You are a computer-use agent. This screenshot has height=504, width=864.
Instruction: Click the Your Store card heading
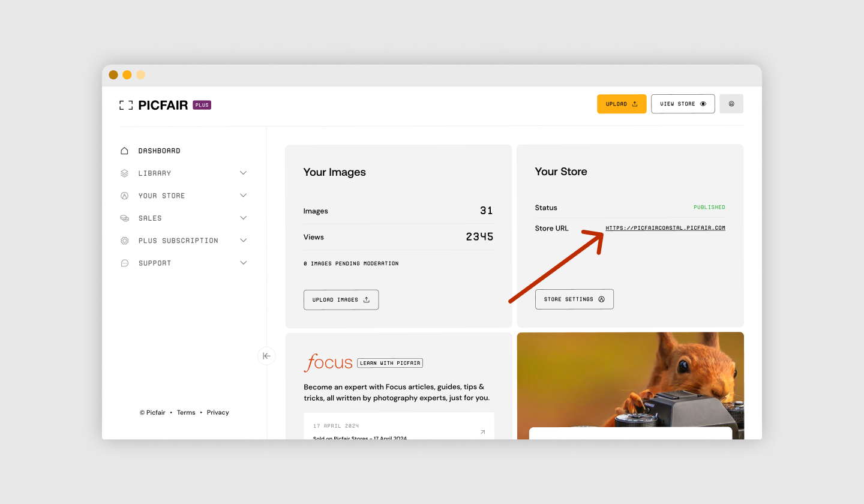pos(561,172)
